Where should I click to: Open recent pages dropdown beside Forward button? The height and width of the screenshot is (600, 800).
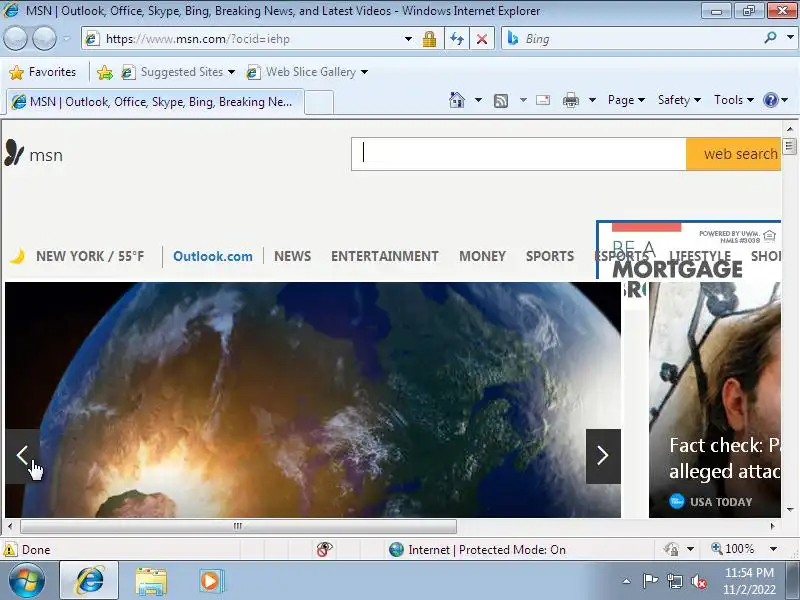tap(66, 39)
